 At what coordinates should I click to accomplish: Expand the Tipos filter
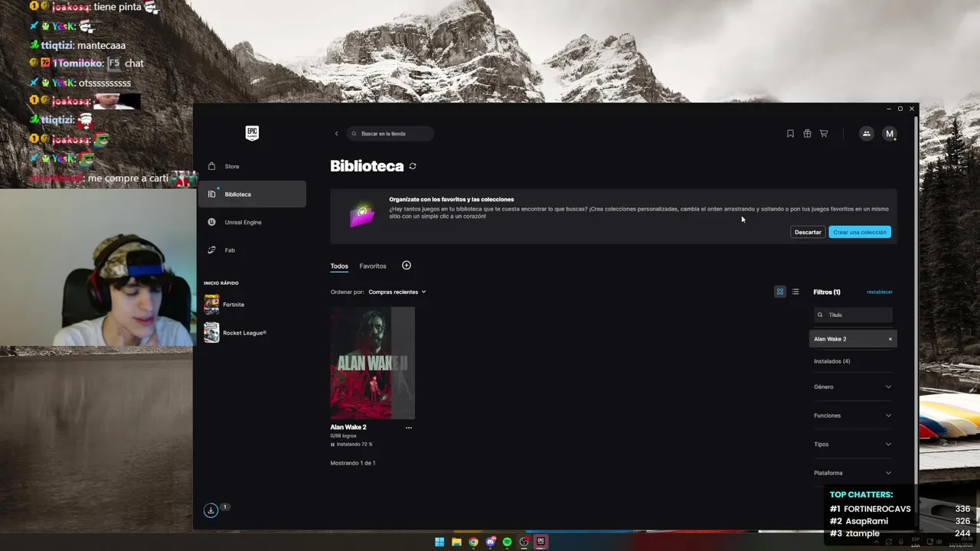click(853, 445)
